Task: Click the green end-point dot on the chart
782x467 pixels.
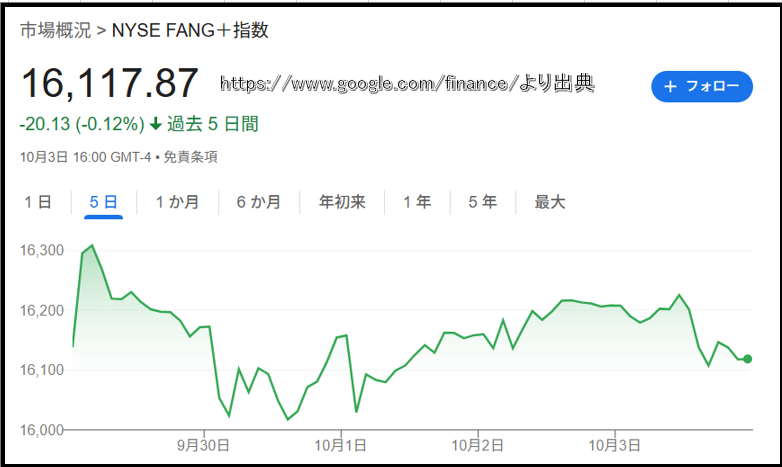Action: click(748, 359)
